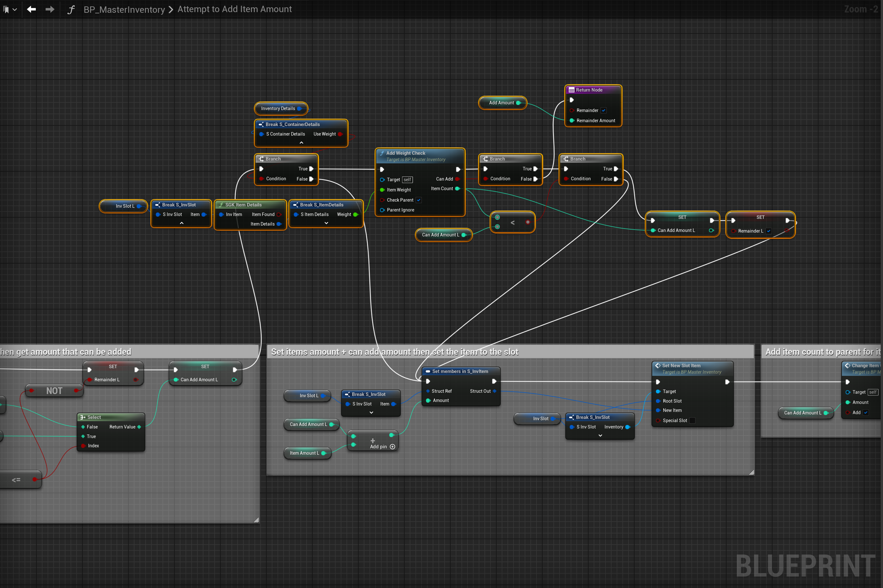This screenshot has width=883, height=588.
Task: Click the Set New Slot Item node icon
Action: (658, 366)
